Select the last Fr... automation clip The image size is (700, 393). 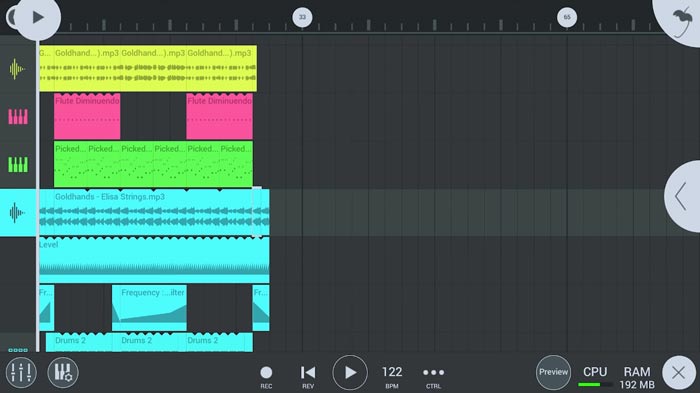(x=261, y=308)
